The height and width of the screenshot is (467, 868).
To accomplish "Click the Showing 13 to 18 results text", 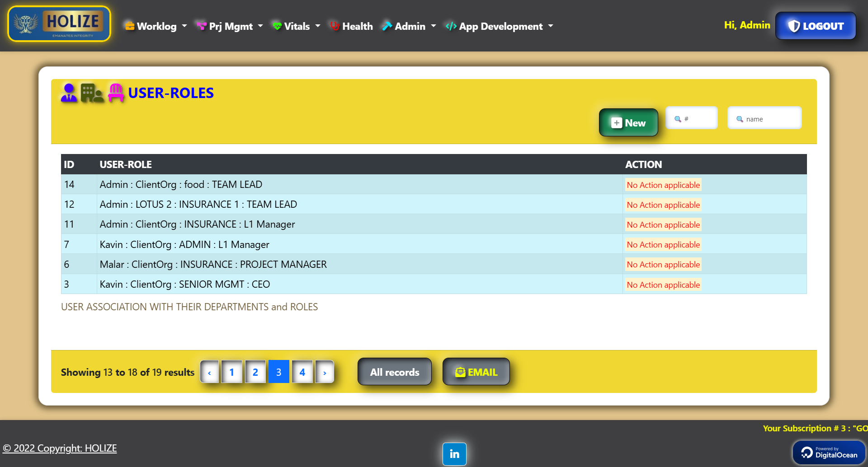I will point(127,372).
